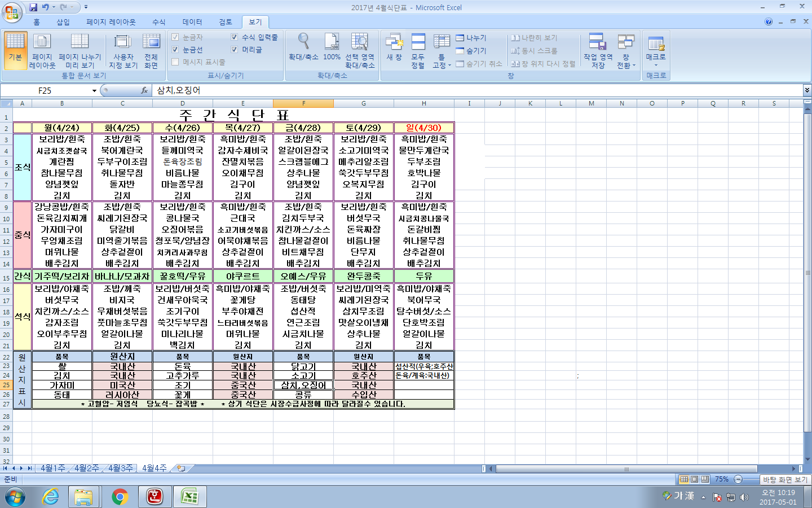Image resolution: width=812 pixels, height=508 pixels.
Task: Toggle the Gridlines checkbox
Action: pyautogui.click(x=175, y=50)
